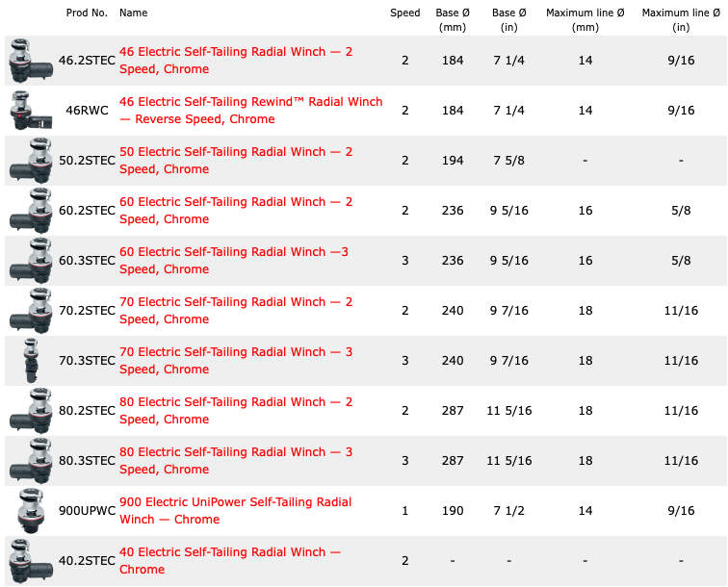Viewport: 728px width, 587px height.
Task: Open 46 Electric Self-Tailing Rewind Radial Winch link
Action: 250,110
